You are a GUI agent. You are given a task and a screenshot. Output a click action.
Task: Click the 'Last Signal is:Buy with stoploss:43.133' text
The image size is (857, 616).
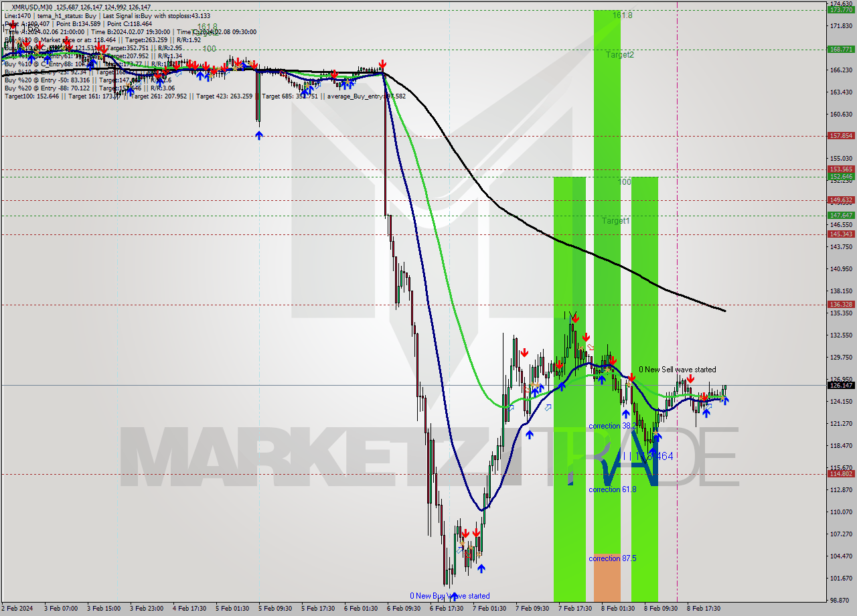tap(157, 15)
